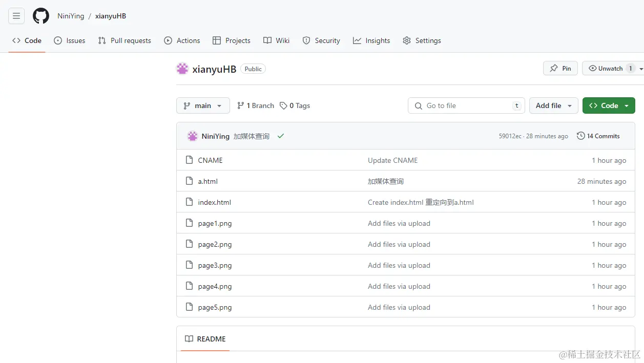
Task: Click the file icon next to page5.png
Action: [190, 307]
